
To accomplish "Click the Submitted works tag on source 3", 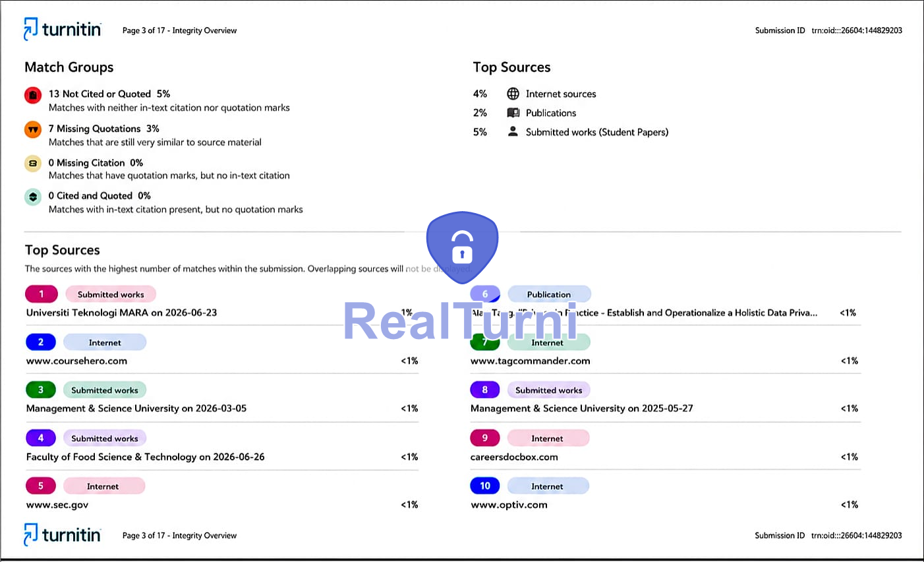I will click(x=105, y=390).
